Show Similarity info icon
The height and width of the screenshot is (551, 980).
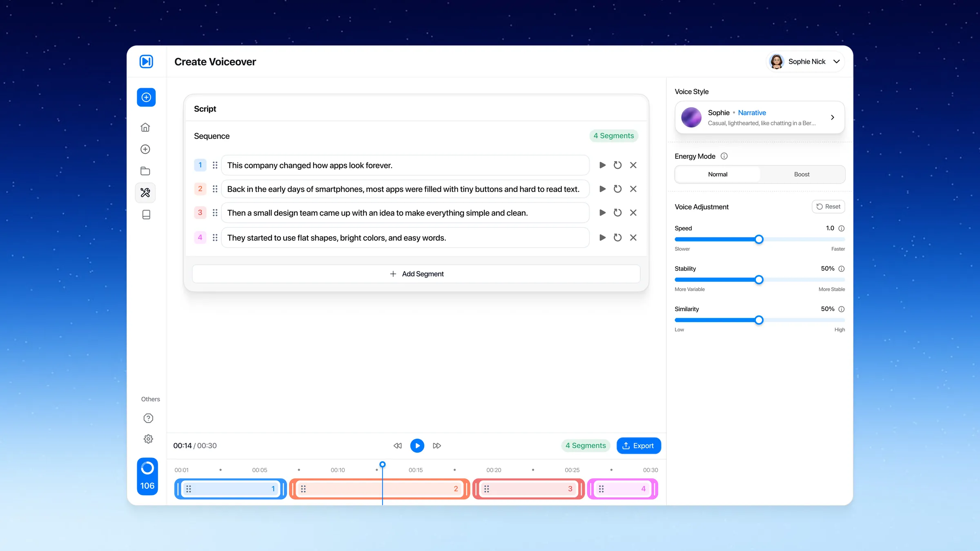(x=842, y=309)
